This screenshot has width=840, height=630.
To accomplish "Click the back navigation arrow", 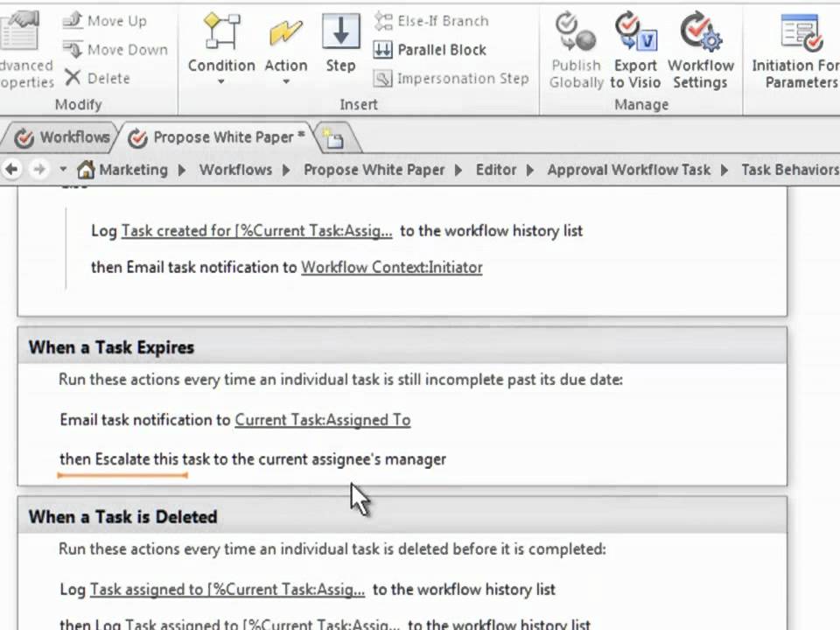I will (x=11, y=170).
